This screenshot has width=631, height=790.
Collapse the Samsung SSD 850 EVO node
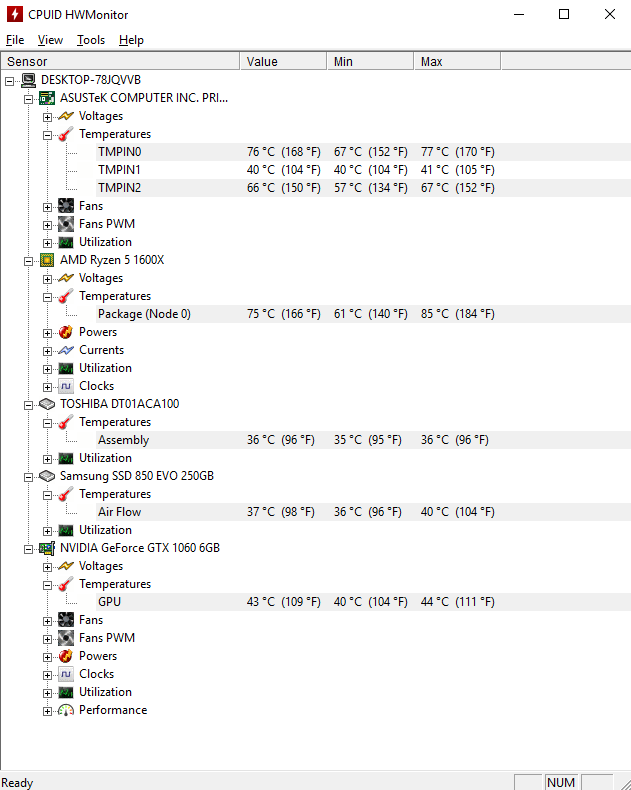(x=28, y=477)
